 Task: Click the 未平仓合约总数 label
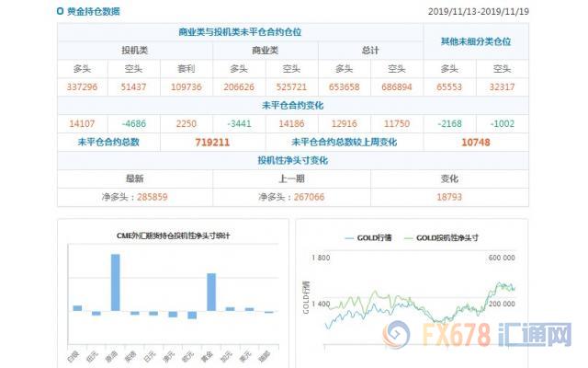108,142
